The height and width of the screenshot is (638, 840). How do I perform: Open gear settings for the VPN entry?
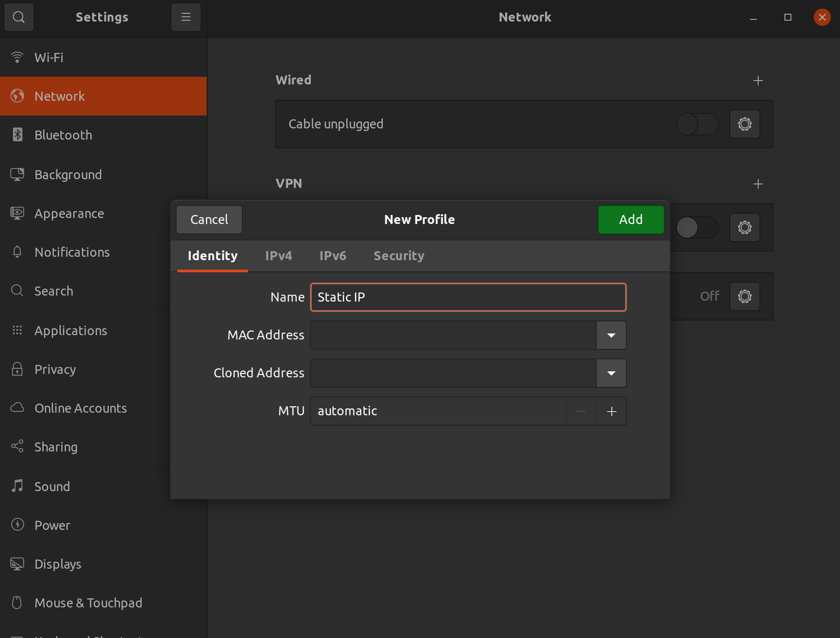(x=744, y=227)
